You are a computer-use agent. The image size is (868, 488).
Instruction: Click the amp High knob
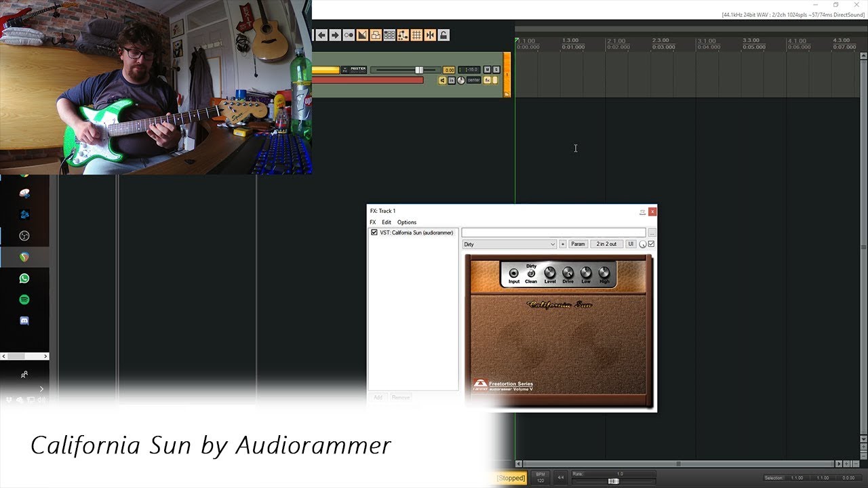pos(604,272)
